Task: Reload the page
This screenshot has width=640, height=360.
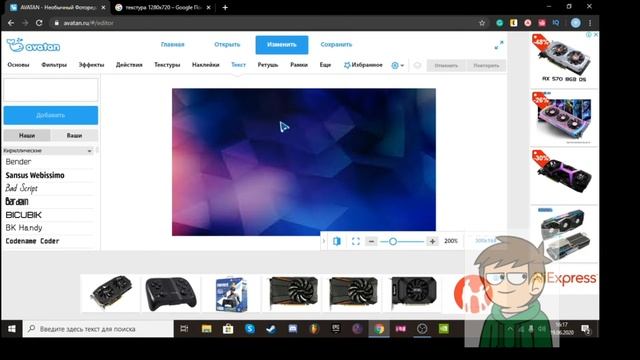Action: click(39, 23)
